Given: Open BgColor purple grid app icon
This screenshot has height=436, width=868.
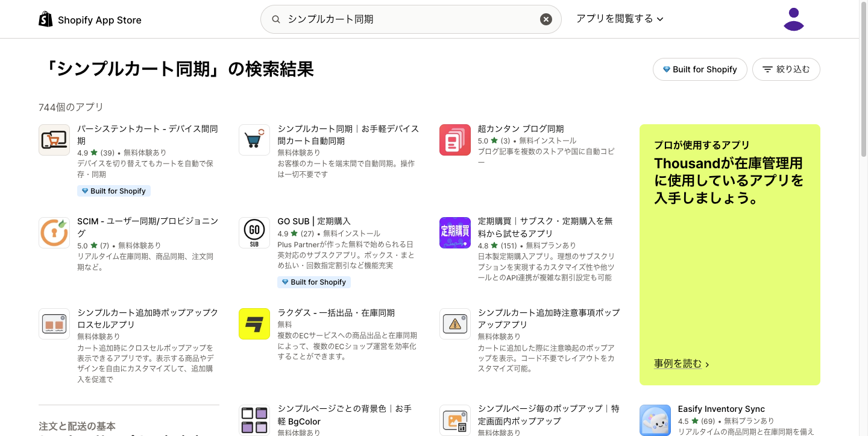Looking at the screenshot, I should 254,420.
